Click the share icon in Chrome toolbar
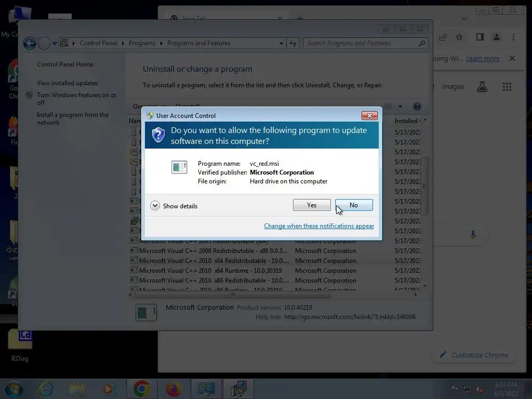Screen dimensions: 532x399 443,37
